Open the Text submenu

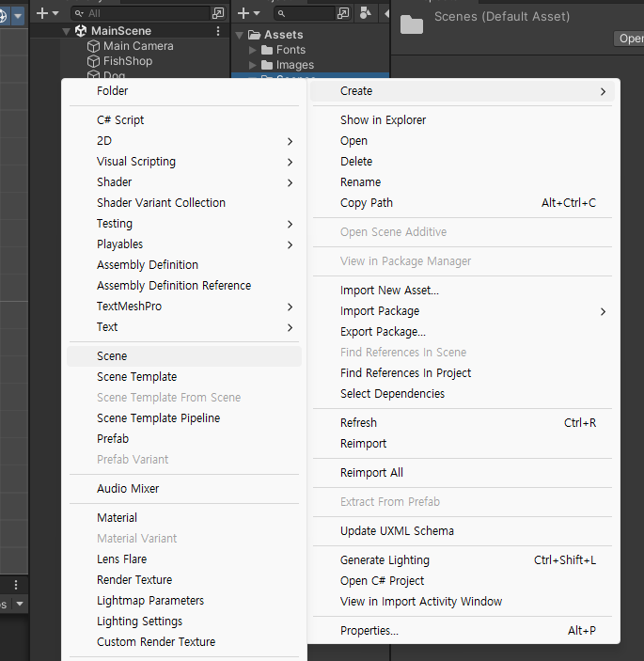[x=184, y=326]
